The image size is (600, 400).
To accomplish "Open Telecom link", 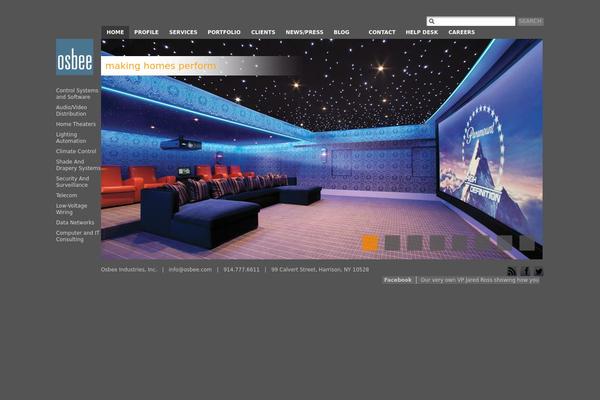I will coord(66,195).
